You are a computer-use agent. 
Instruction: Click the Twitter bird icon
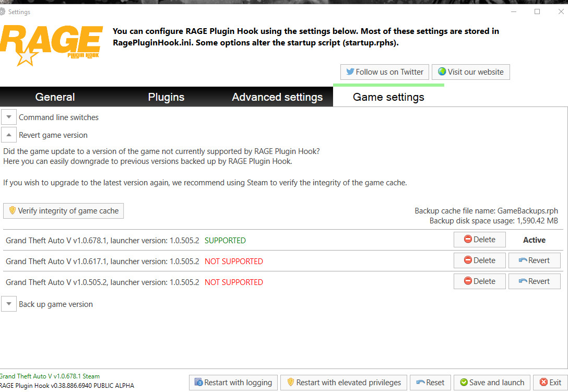coord(350,72)
